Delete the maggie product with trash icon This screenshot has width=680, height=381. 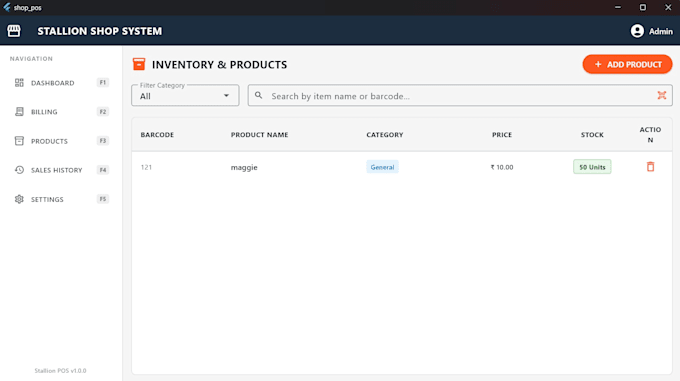point(650,166)
